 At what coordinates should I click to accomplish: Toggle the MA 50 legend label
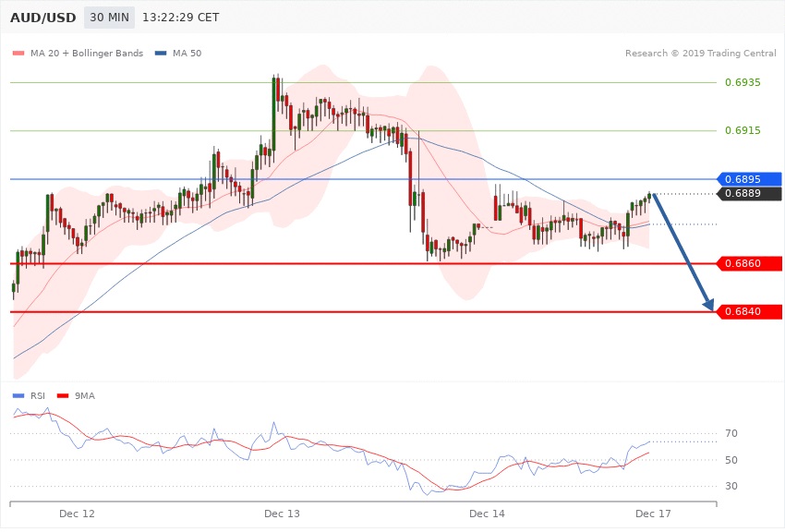point(187,54)
